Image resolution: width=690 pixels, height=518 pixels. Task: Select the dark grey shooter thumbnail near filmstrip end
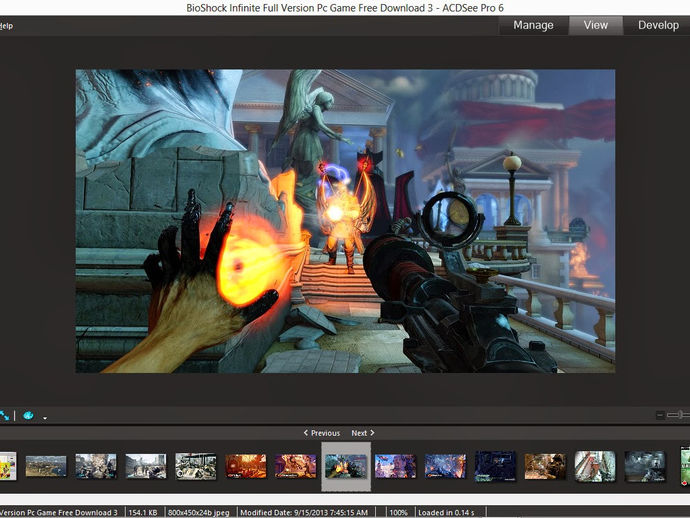click(x=645, y=466)
